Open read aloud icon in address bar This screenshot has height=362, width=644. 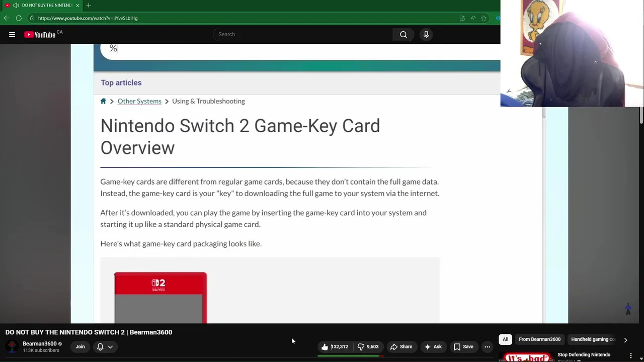(x=473, y=18)
